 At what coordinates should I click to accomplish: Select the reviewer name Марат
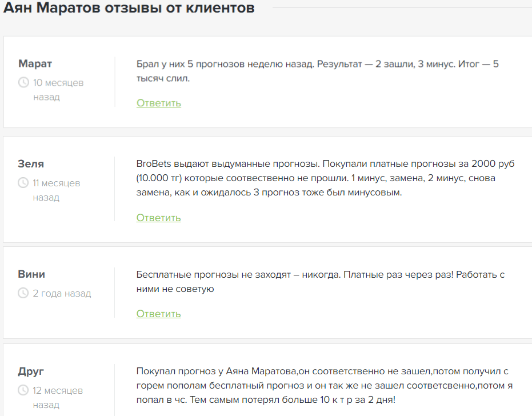coord(35,63)
